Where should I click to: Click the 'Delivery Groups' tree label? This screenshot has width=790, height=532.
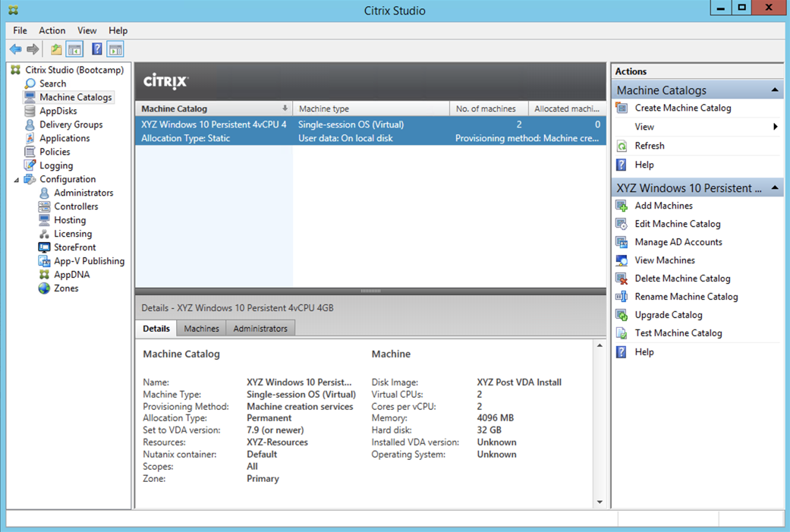71,124
